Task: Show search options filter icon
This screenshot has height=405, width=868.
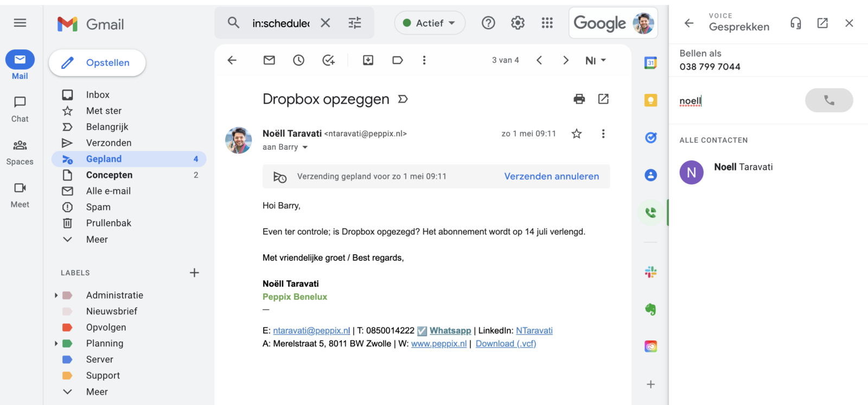Action: point(355,23)
